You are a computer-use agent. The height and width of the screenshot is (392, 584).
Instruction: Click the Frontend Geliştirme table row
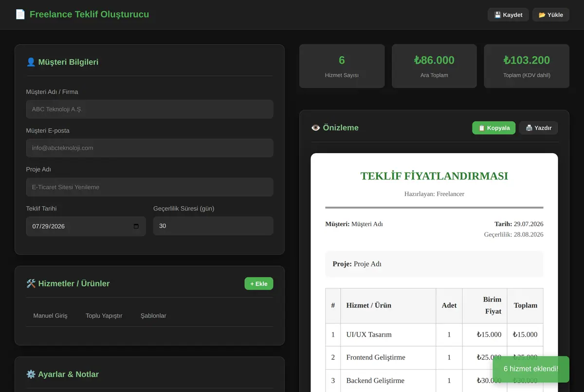click(434, 357)
